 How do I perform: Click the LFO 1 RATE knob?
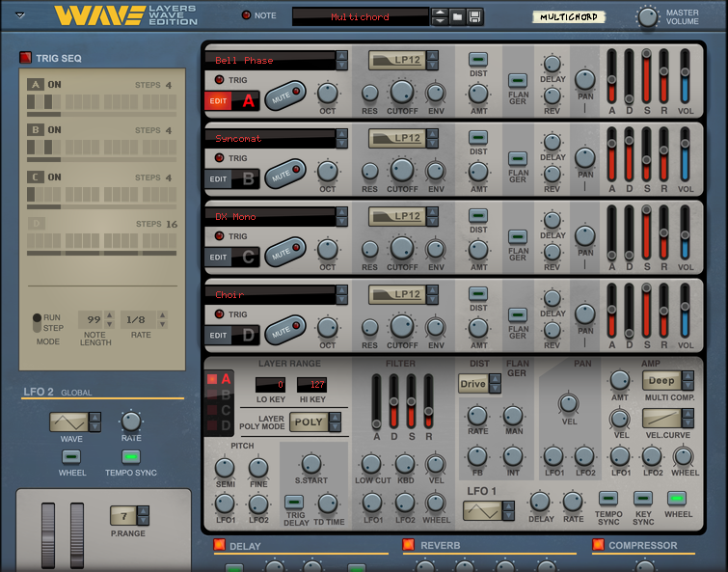tap(573, 502)
